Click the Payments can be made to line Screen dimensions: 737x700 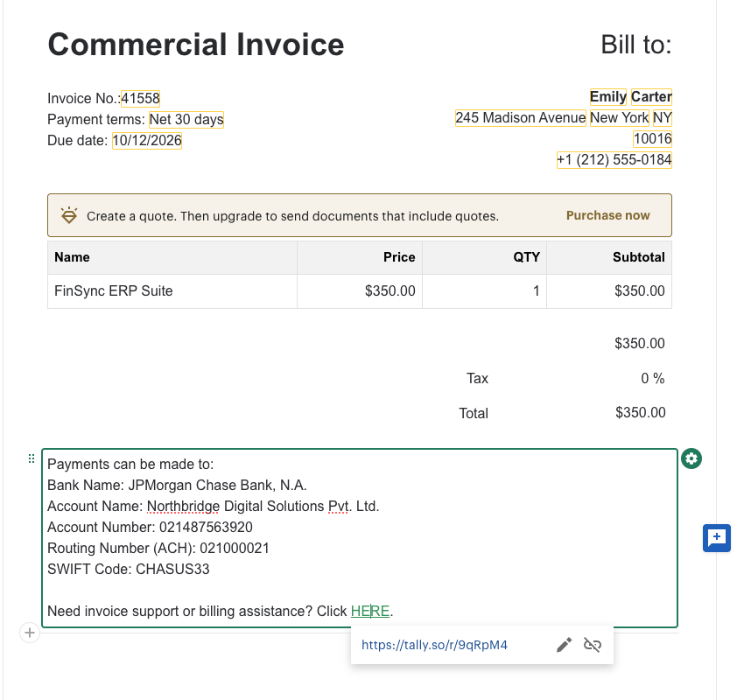[130, 464]
